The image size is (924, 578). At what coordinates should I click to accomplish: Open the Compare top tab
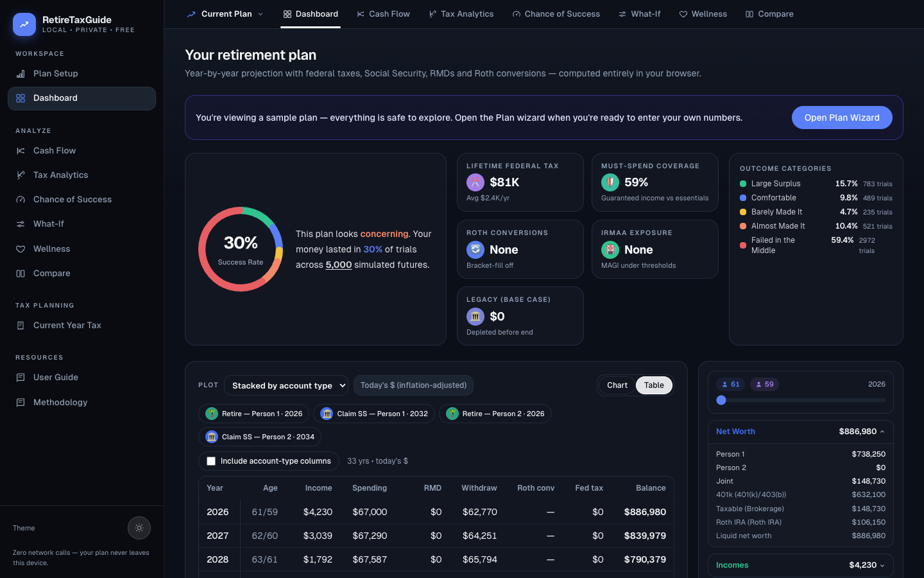[x=769, y=14]
